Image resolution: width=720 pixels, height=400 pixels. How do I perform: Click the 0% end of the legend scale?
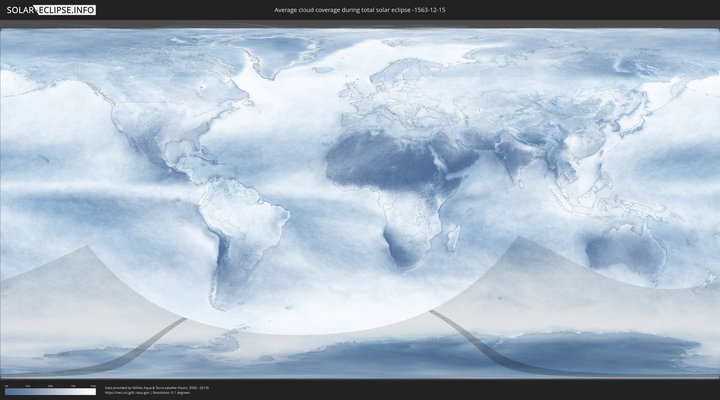tap(6, 391)
